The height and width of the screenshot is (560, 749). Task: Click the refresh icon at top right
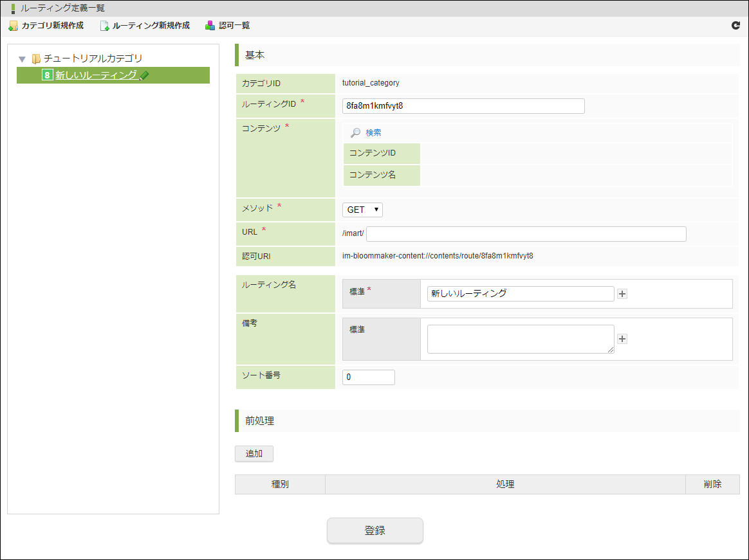tap(735, 25)
